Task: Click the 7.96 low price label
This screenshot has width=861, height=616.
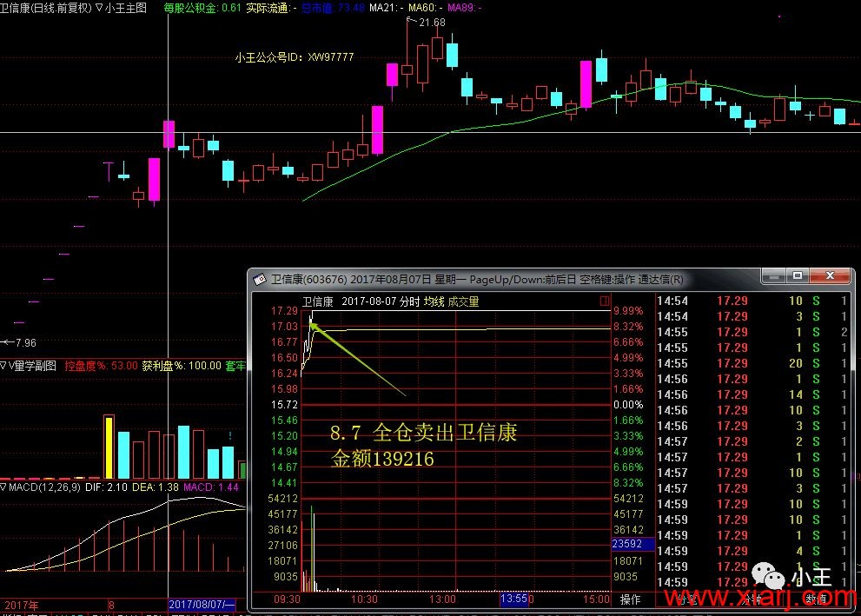Action: [x=25, y=343]
